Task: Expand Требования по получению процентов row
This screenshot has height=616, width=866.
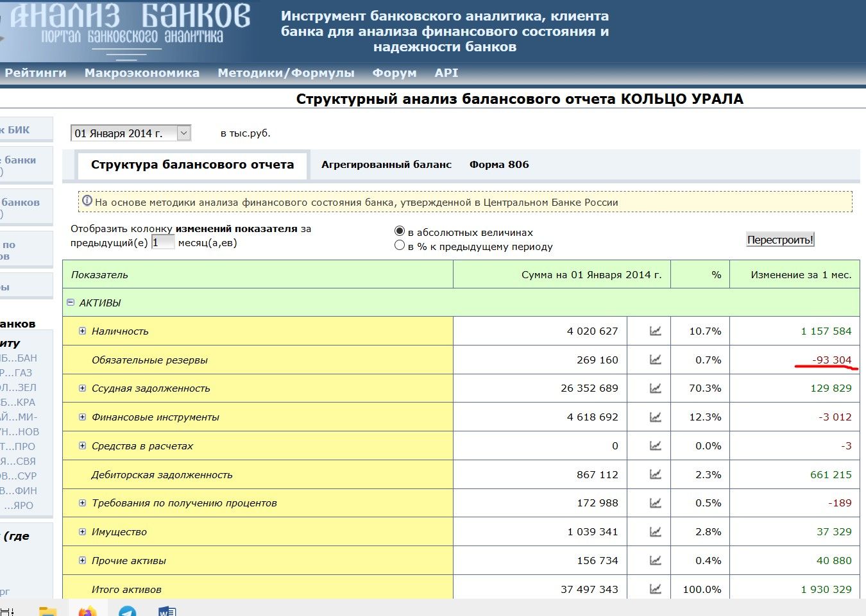Action: 82,503
